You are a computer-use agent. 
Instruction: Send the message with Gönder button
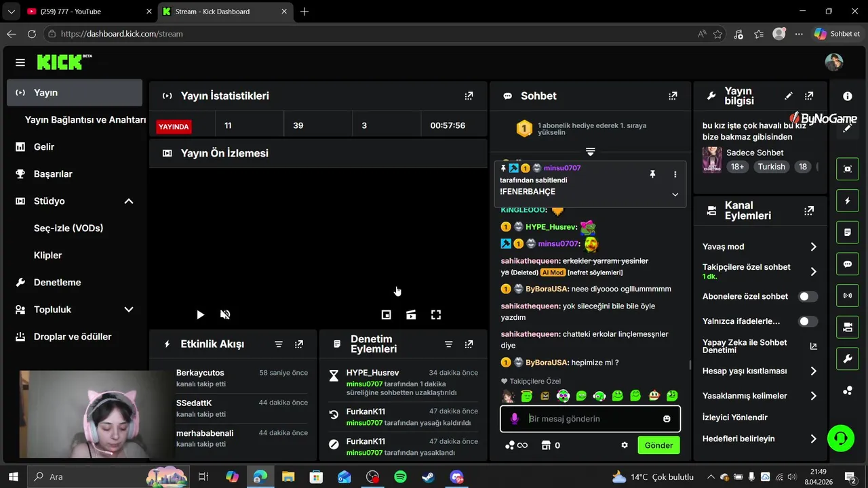pyautogui.click(x=658, y=445)
